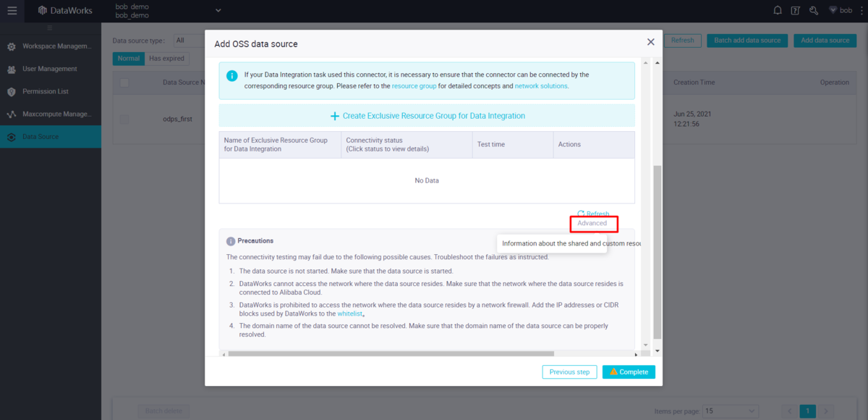Click the Complete button
This screenshot has height=420, width=868.
point(629,371)
